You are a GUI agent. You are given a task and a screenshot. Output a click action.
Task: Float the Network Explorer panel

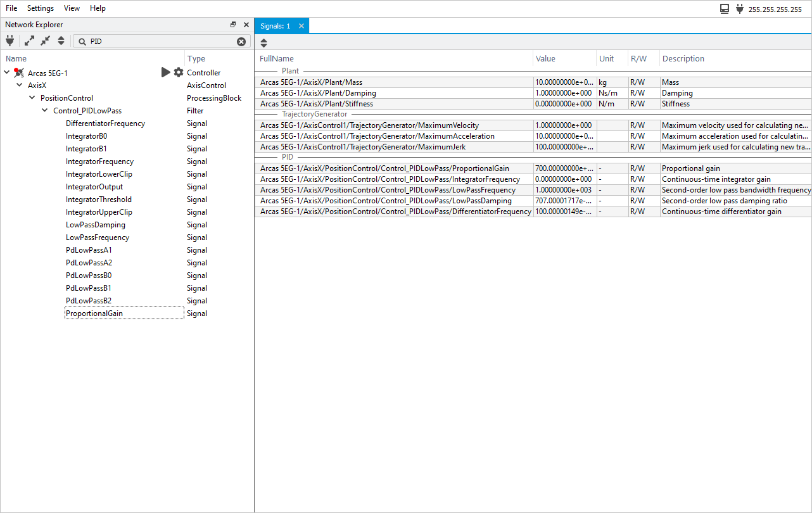[x=233, y=25]
